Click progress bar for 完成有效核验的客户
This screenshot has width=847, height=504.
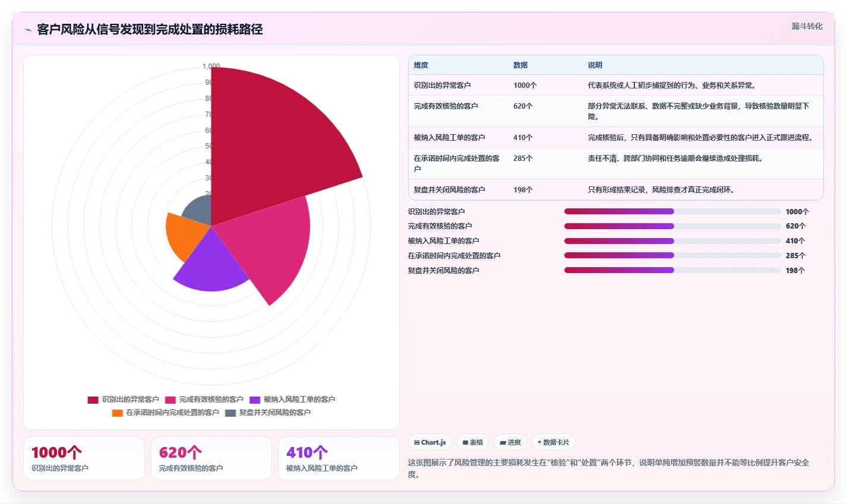pos(672,226)
